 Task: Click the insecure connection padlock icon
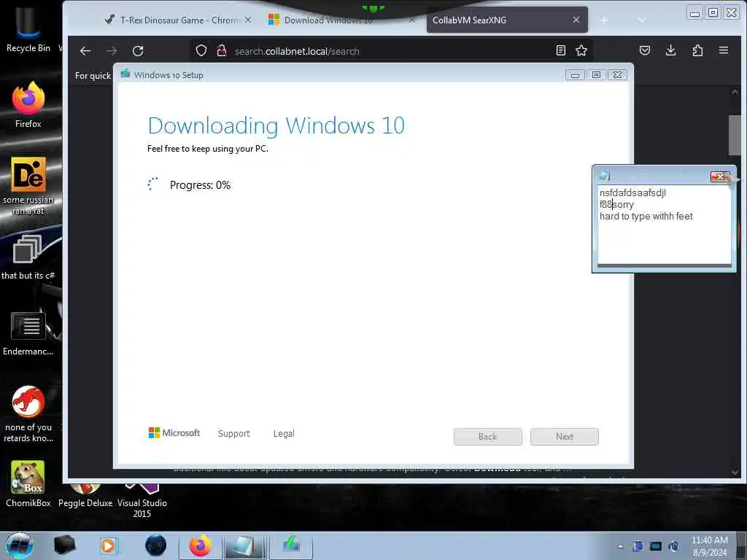pyautogui.click(x=222, y=50)
